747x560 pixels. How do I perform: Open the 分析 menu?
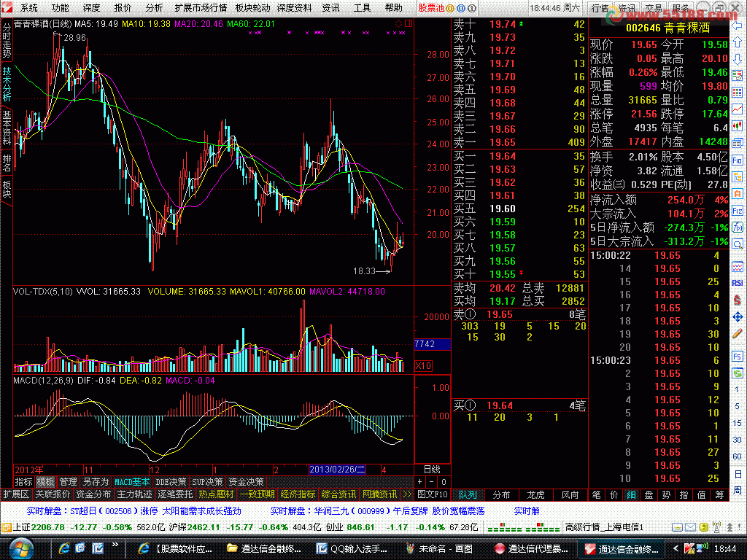154,7
